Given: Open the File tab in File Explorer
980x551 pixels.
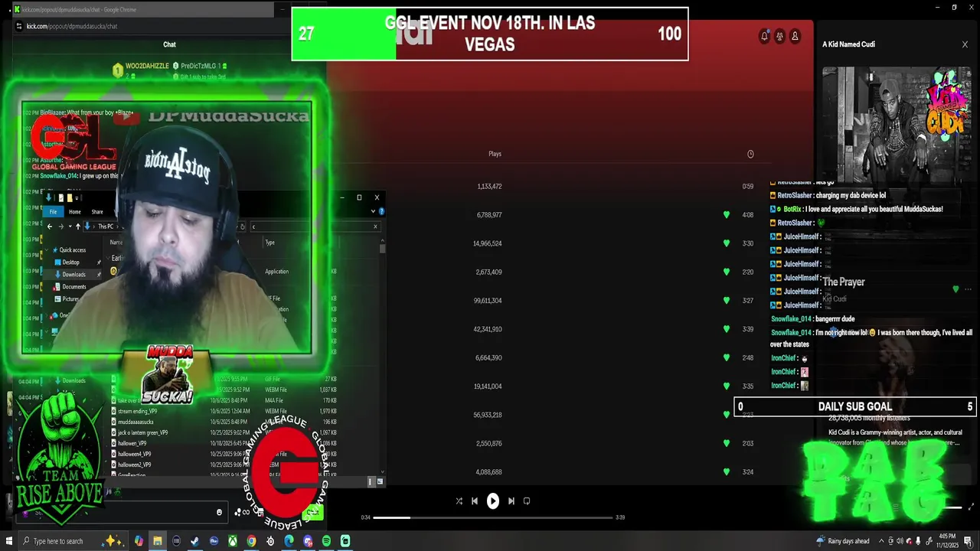Looking at the screenshot, I should [53, 212].
